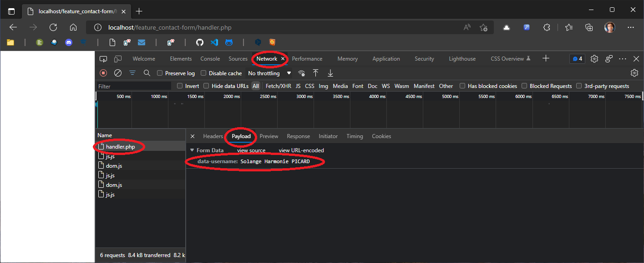644x263 pixels.
Task: Click view URL-encoded link
Action: click(301, 150)
